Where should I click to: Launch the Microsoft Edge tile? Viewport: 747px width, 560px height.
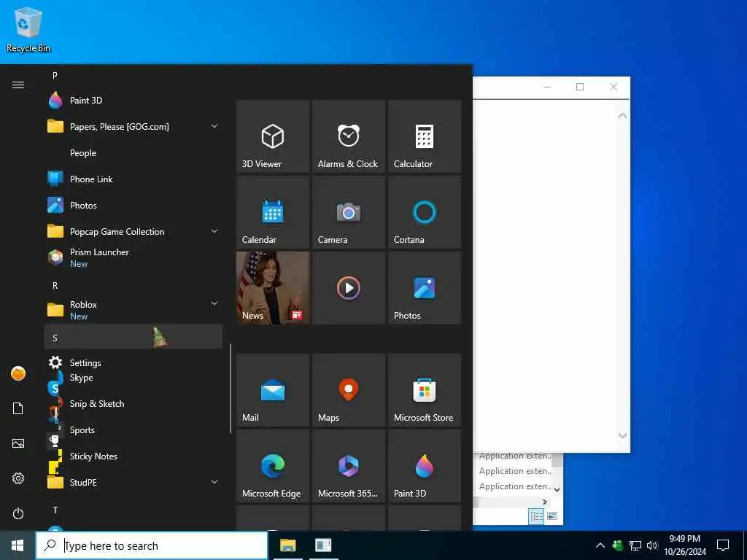point(273,466)
